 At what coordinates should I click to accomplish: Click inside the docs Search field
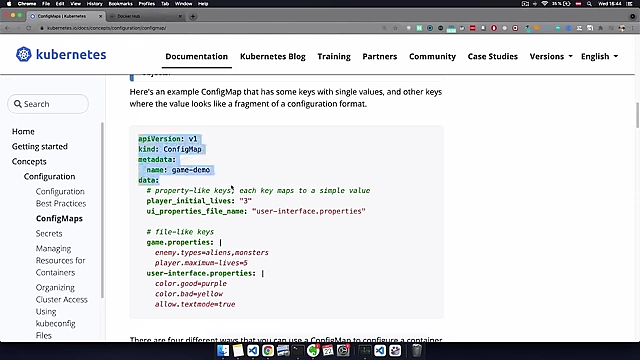point(48,104)
